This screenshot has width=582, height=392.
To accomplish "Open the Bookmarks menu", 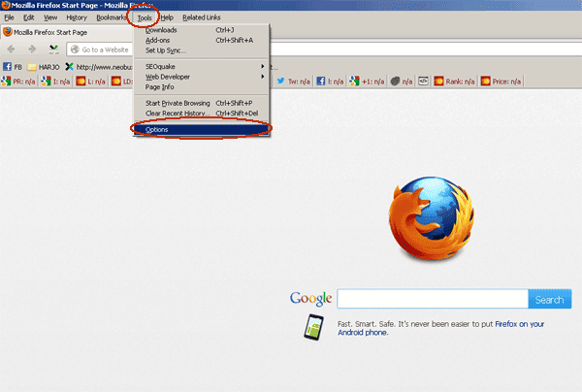I will (x=112, y=17).
